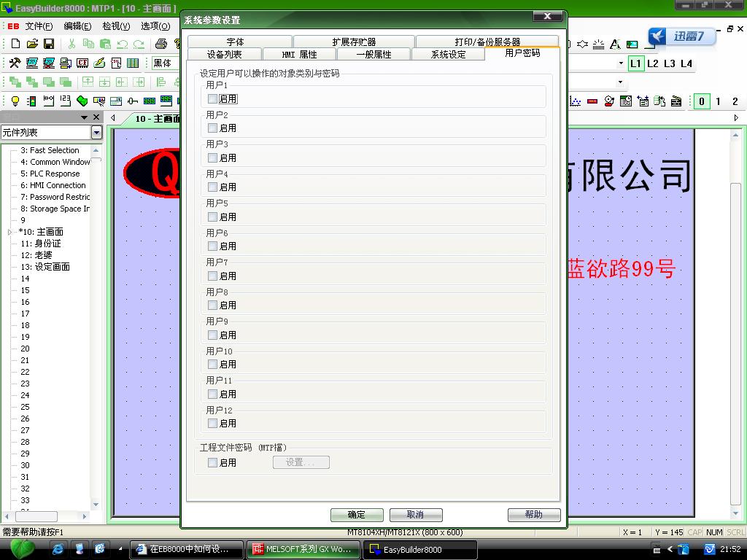This screenshot has height=560, width=747.
Task: Click the CF card build icon
Action: pos(82,63)
